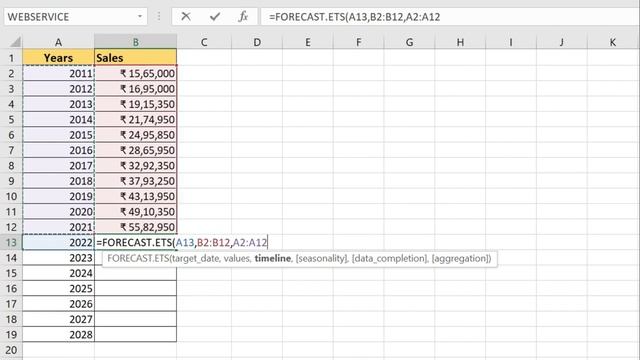Select sales value ₹ 55,82,950
640x360 pixels.
(x=136, y=227)
